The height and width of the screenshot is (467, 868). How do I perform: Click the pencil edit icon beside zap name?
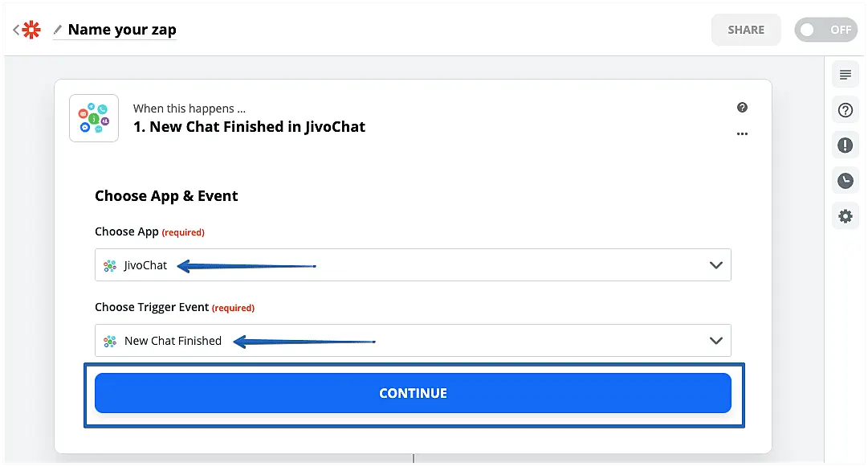click(58, 30)
